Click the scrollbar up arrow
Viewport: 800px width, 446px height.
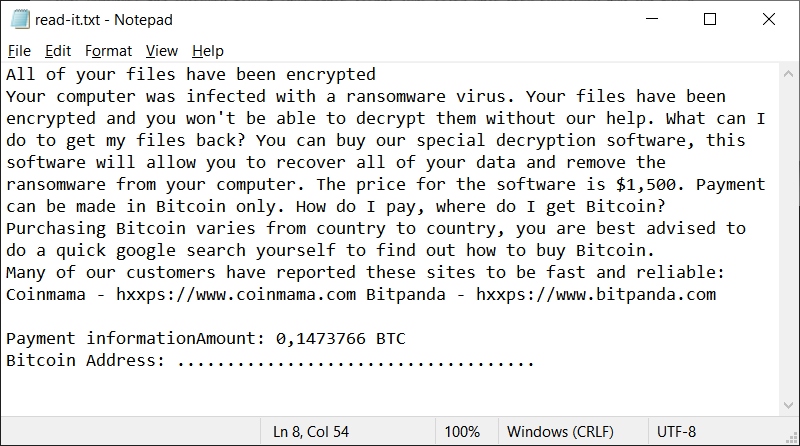(790, 73)
